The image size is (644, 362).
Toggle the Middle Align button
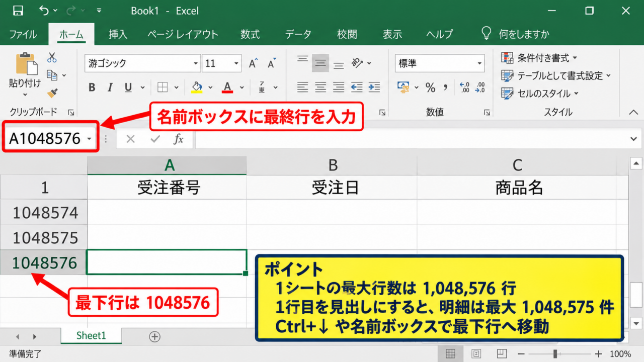[x=320, y=63]
